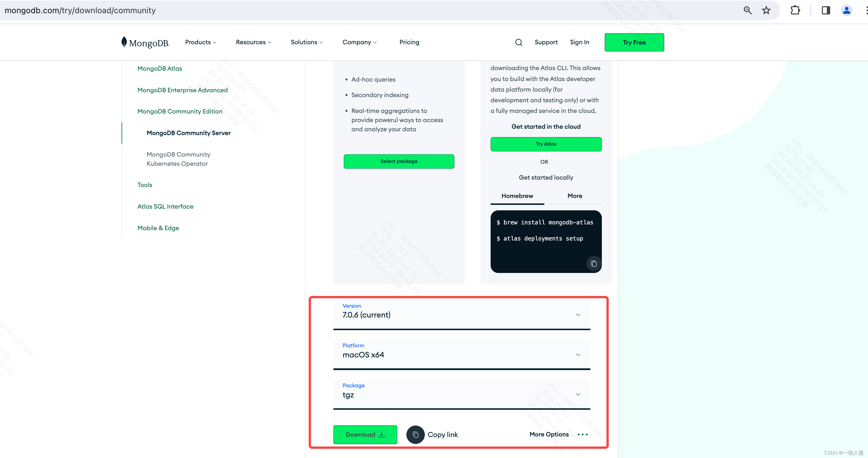Open the Platform macOS x64 dropdown
The image size is (868, 458).
point(461,355)
